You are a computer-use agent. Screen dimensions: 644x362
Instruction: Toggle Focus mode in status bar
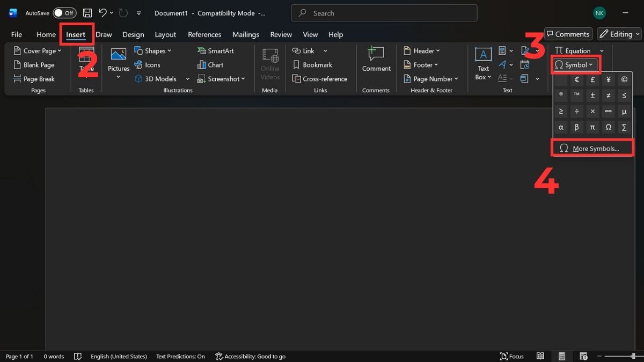(511, 356)
